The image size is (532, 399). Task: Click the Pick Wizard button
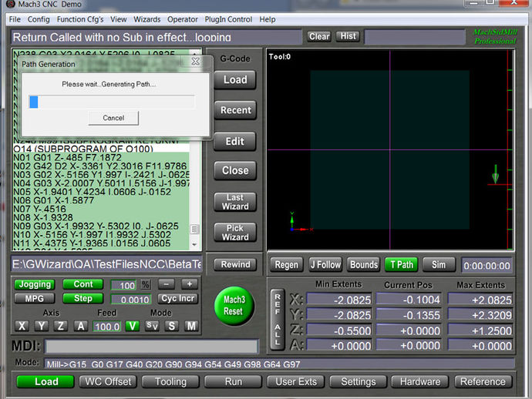235,233
